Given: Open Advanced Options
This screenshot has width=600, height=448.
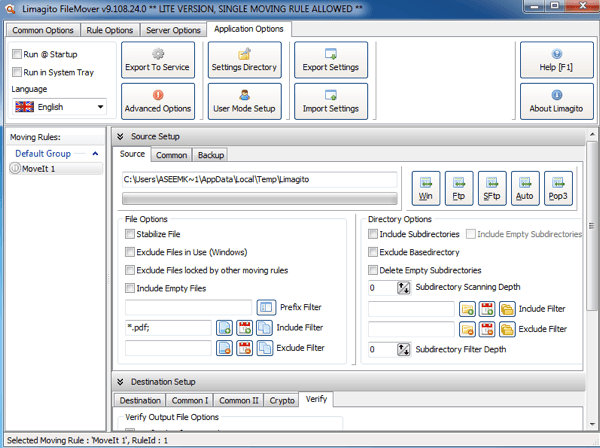Looking at the screenshot, I should point(158,101).
